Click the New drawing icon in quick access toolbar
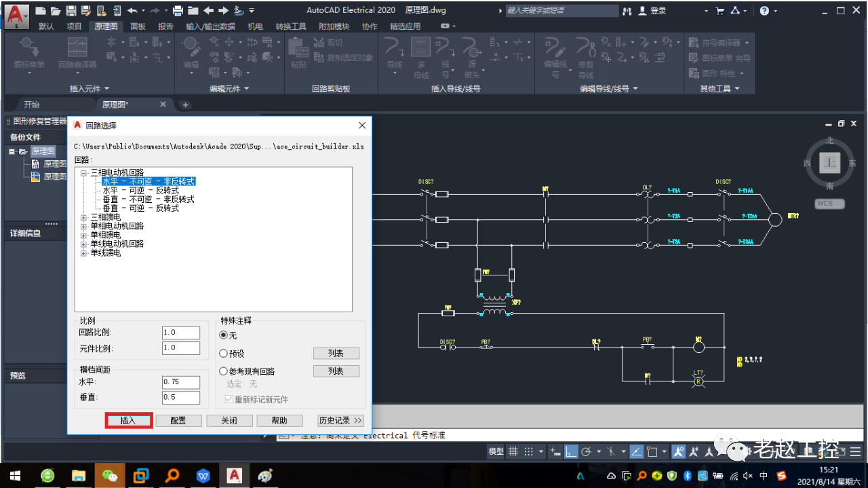Viewport: 868px width, 488px height. point(41,11)
